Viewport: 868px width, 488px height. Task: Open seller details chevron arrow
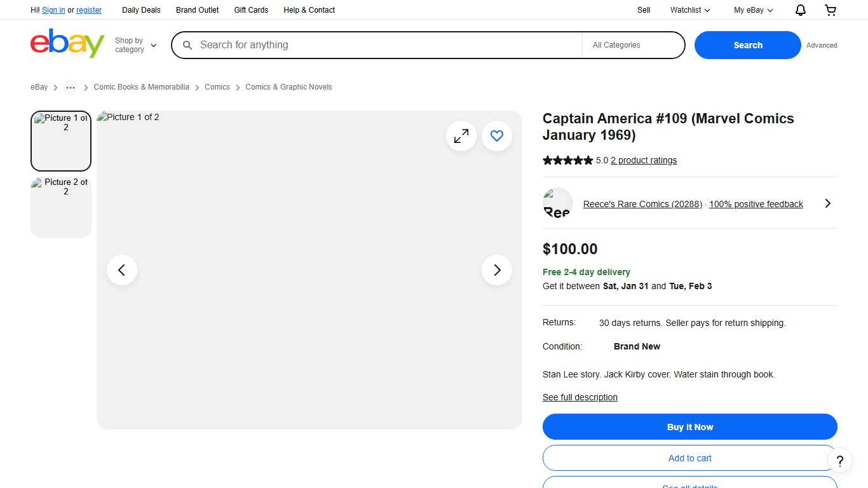click(x=827, y=203)
